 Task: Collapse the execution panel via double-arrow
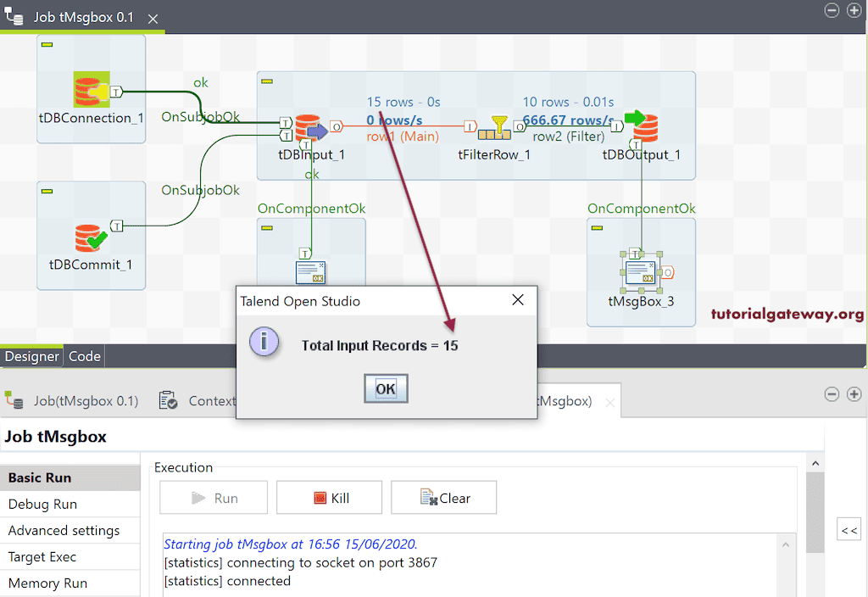849,528
